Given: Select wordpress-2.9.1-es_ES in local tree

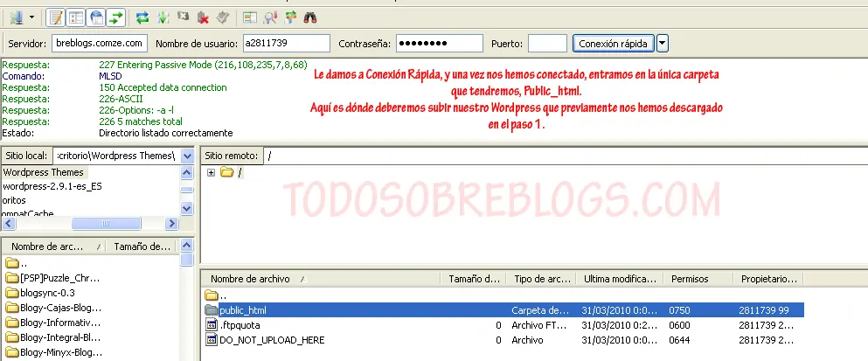Looking at the screenshot, I should coord(52,186).
